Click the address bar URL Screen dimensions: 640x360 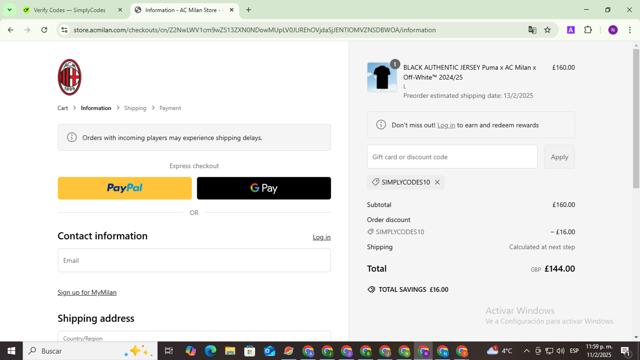[255, 30]
